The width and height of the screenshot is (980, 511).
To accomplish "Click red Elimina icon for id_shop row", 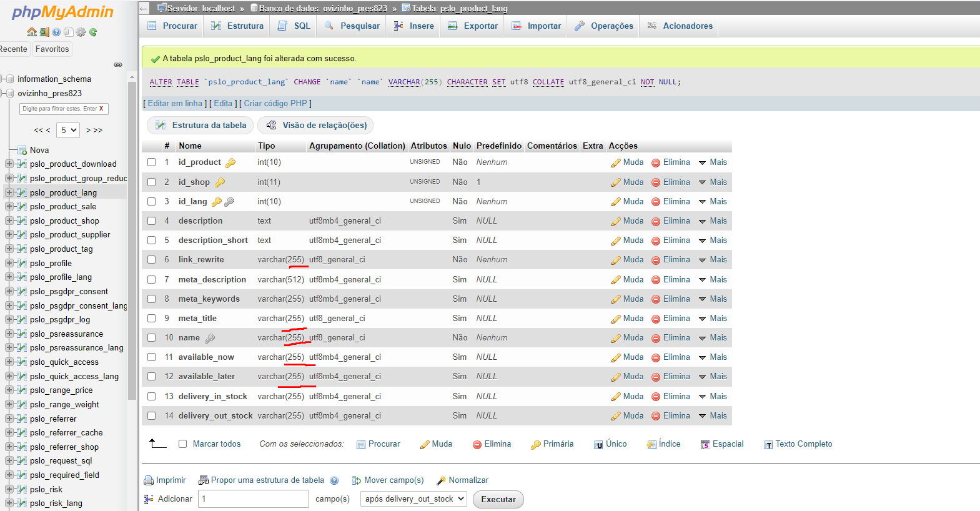I will pos(656,182).
